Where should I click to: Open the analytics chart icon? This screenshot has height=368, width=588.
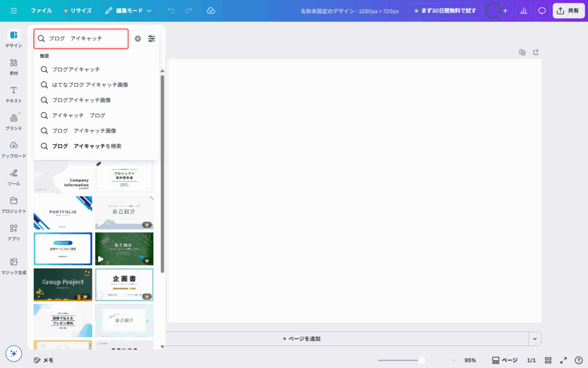[x=523, y=10]
